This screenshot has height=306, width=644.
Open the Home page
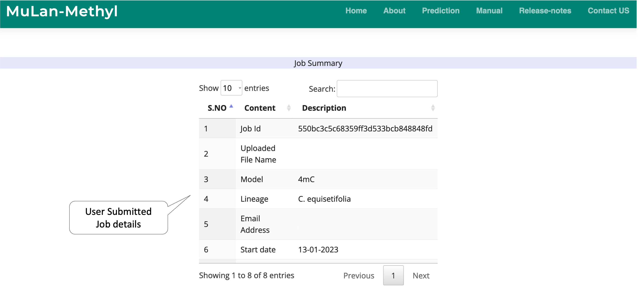pos(356,11)
